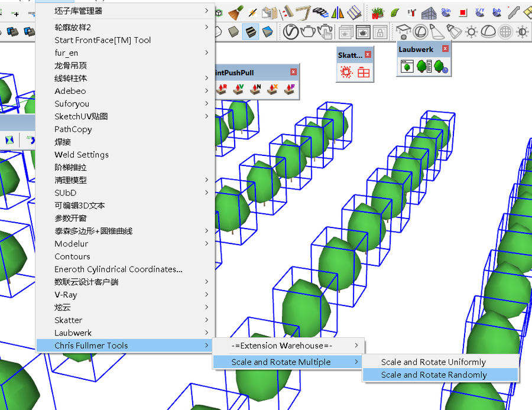Viewport: 532px width, 410px height.
Task: Open the V-Ray asset editor logo icon
Action: (x=291, y=32)
